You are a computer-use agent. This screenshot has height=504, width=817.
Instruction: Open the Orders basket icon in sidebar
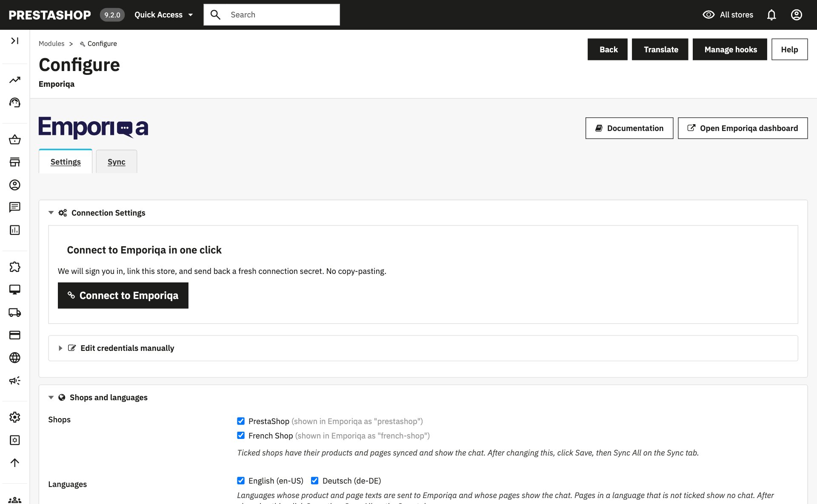[15, 140]
